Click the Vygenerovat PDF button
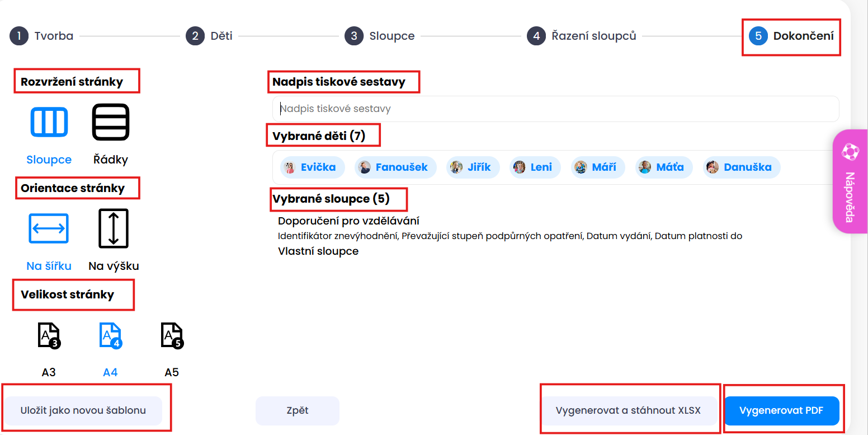The height and width of the screenshot is (435, 868). click(781, 410)
